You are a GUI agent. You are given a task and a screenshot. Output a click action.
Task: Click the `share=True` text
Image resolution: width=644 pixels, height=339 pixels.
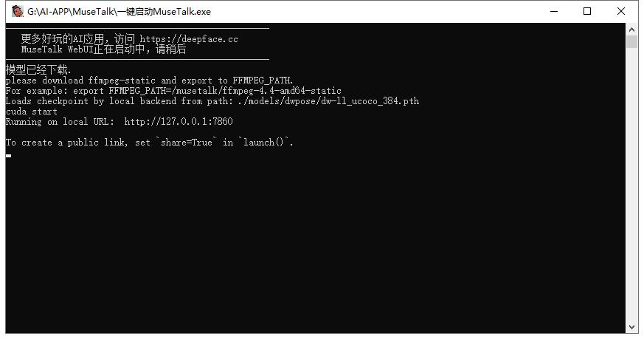[187, 143]
